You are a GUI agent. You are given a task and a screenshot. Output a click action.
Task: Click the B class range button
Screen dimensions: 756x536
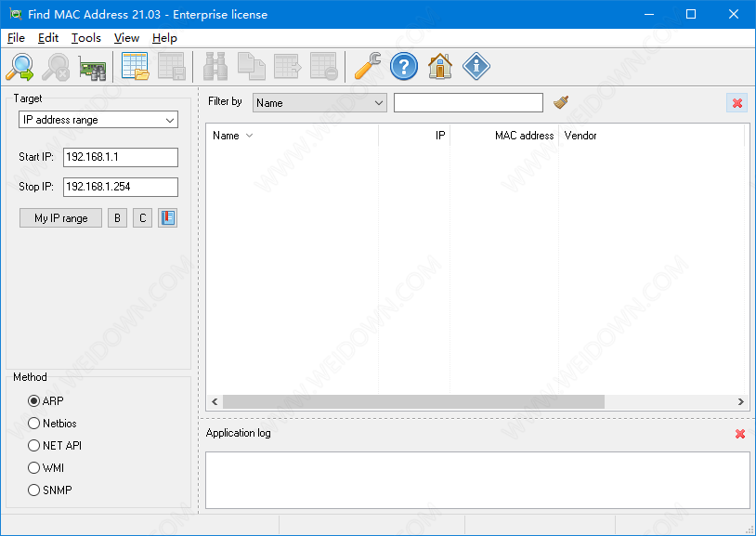[x=117, y=218]
